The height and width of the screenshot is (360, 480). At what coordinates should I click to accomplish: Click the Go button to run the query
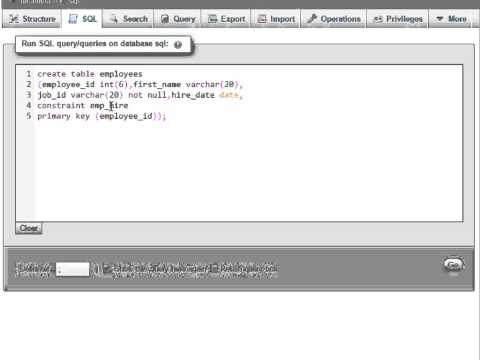click(x=453, y=265)
